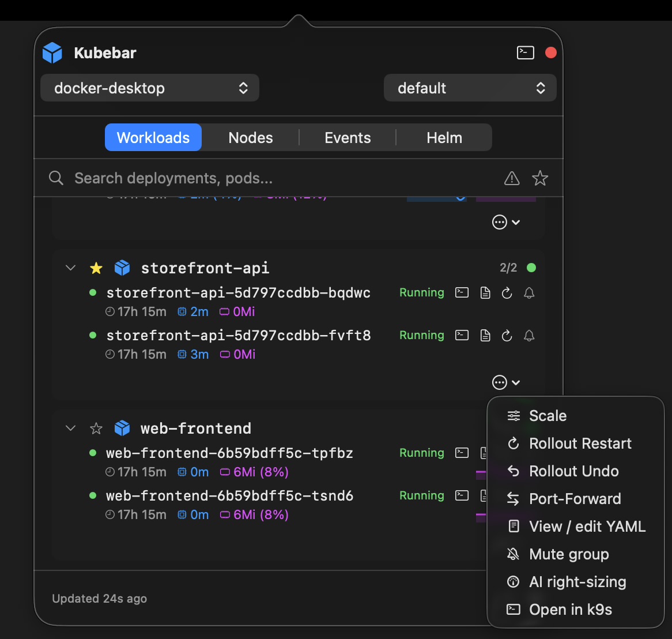Select pod web-frontend-6b59bdff5c-tsnd6

[x=230, y=496]
